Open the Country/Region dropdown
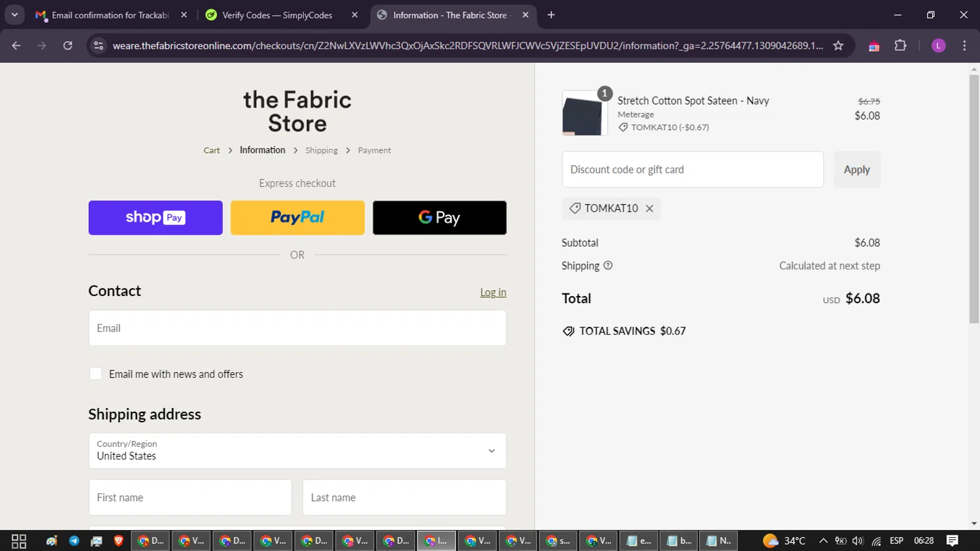980x551 pixels. tap(297, 451)
